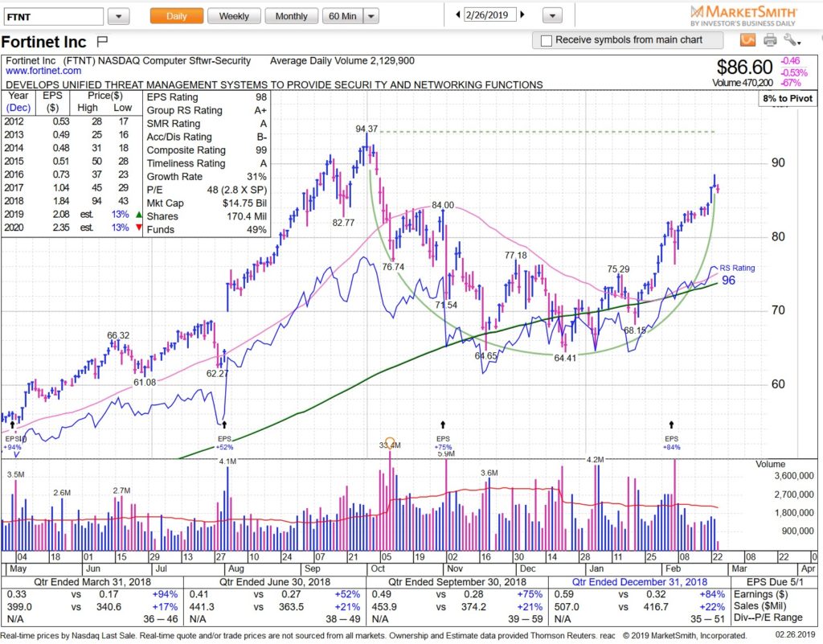Switch to Monthly chart view
Screen dimensions: 823x644
point(291,16)
